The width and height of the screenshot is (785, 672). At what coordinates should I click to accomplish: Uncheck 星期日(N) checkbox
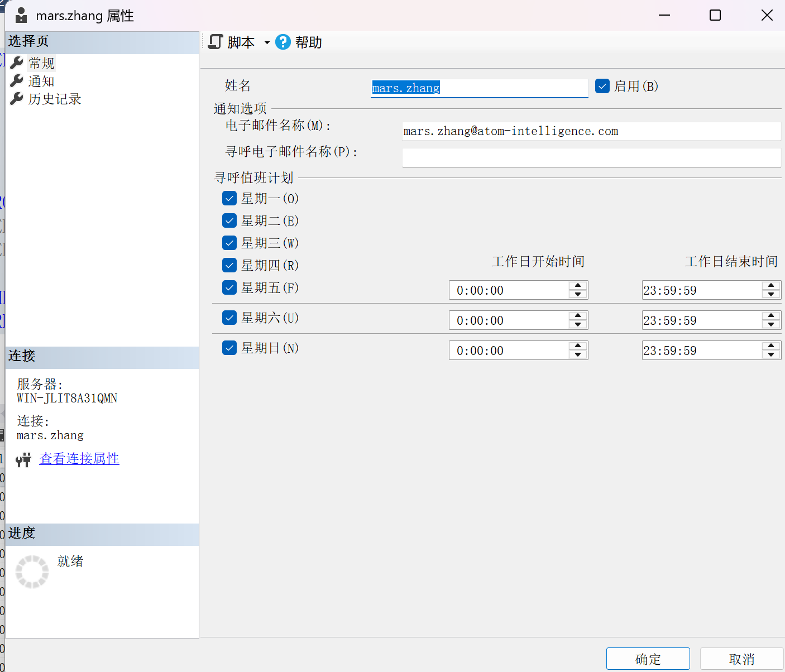[229, 348]
